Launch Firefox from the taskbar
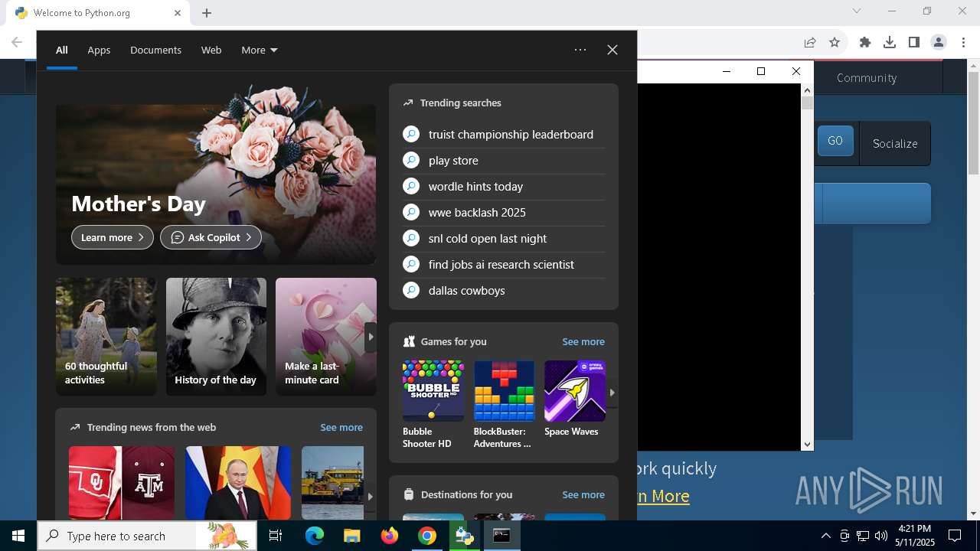 click(390, 536)
